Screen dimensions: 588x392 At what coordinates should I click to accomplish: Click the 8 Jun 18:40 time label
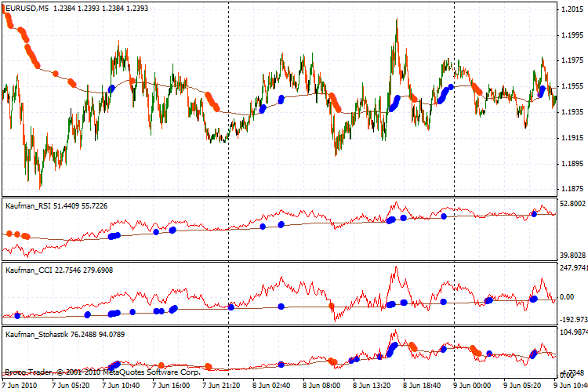click(x=426, y=386)
